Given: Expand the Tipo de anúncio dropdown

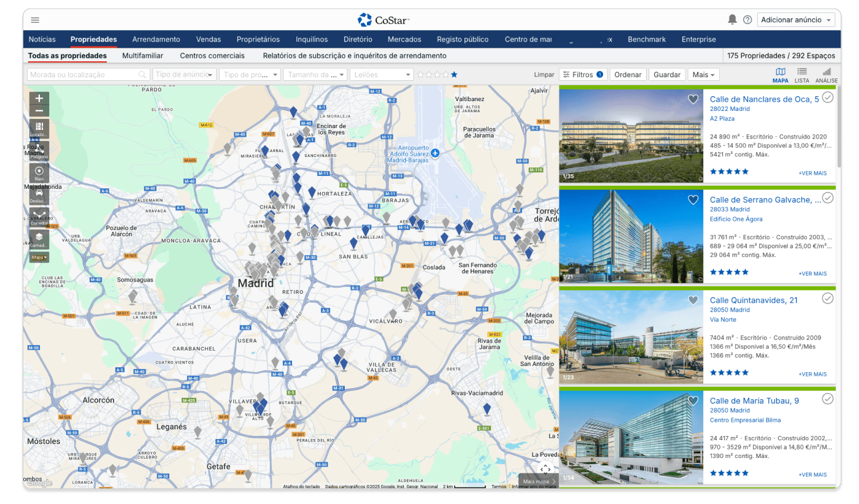Looking at the screenshot, I should click(185, 74).
